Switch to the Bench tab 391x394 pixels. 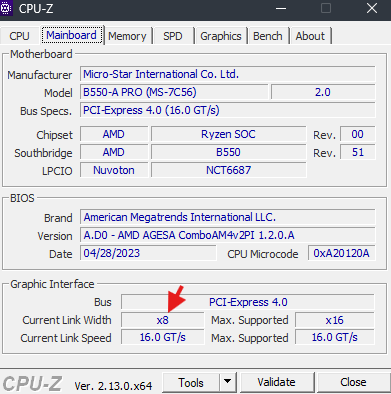268,36
